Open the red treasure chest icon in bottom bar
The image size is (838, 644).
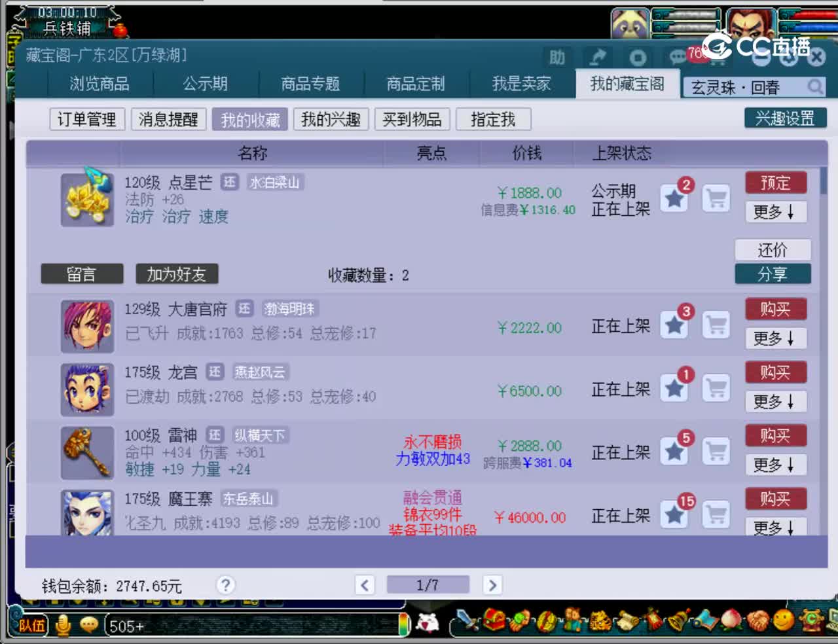pyautogui.click(x=494, y=620)
